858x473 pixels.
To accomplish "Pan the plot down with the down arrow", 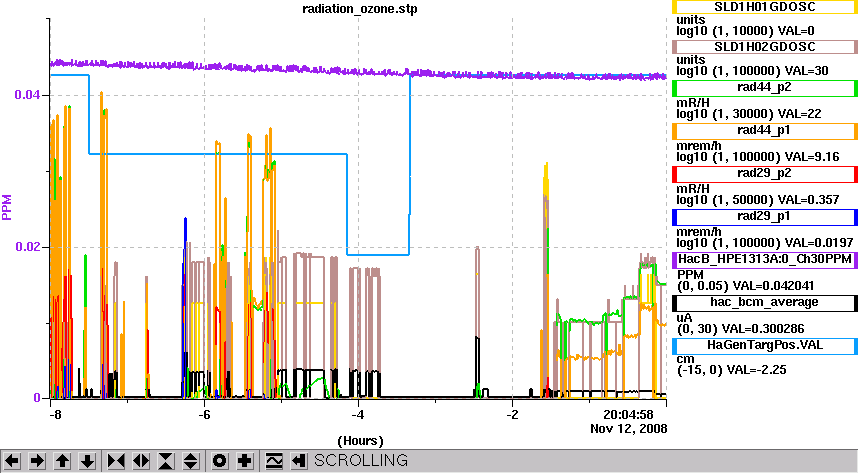I will [88, 461].
